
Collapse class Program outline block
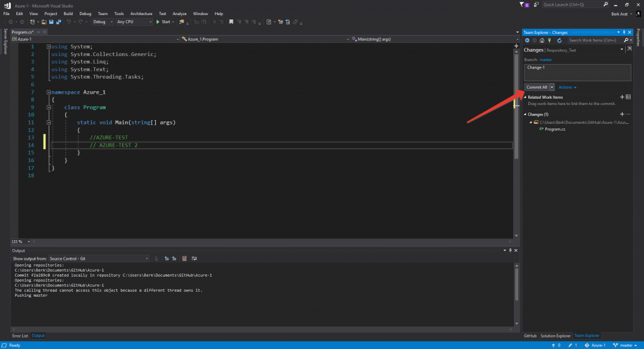[48, 108]
